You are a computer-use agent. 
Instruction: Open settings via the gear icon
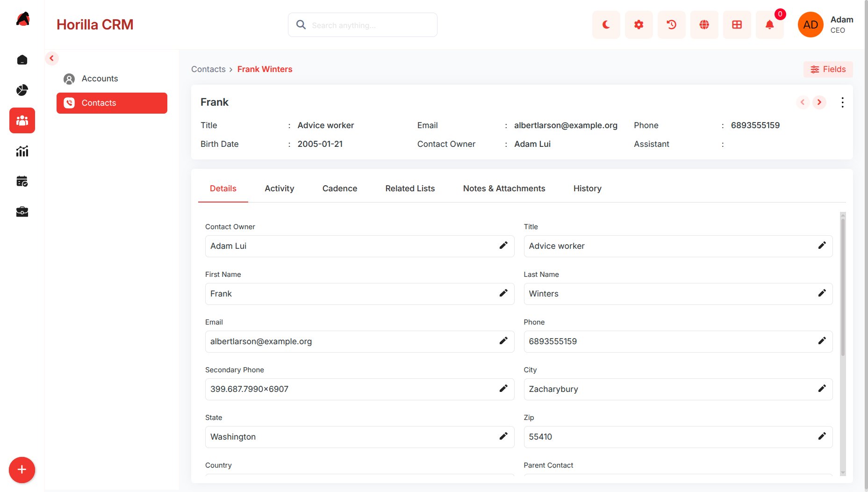click(x=639, y=25)
